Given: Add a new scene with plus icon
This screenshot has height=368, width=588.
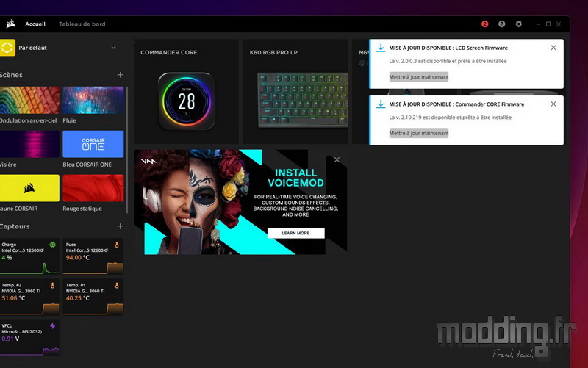Looking at the screenshot, I should tap(120, 75).
